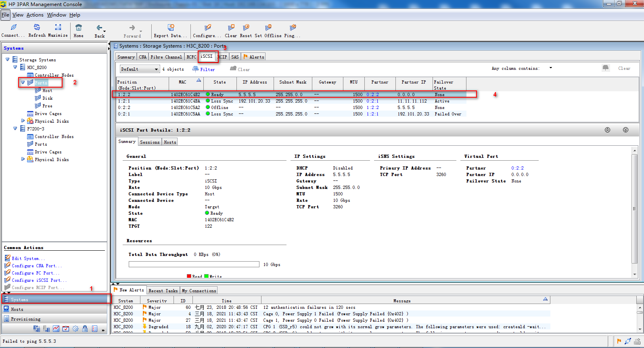The width and height of the screenshot is (644, 348).
Task: Click the Reset port toolbar icon
Action: (x=246, y=27)
